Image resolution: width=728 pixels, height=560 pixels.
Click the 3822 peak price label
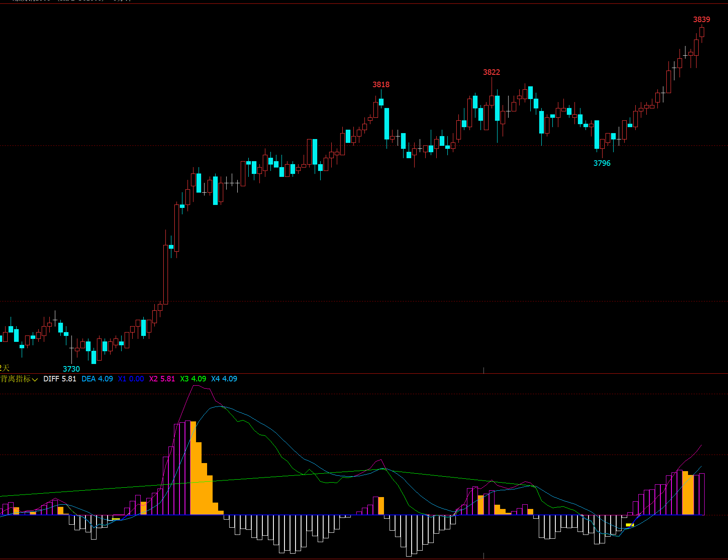click(x=492, y=72)
